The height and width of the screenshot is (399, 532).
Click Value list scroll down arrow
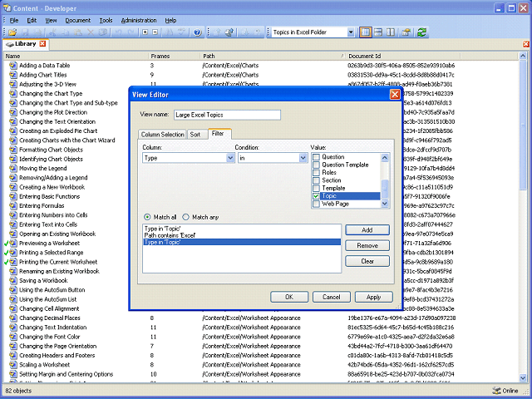tap(385, 204)
